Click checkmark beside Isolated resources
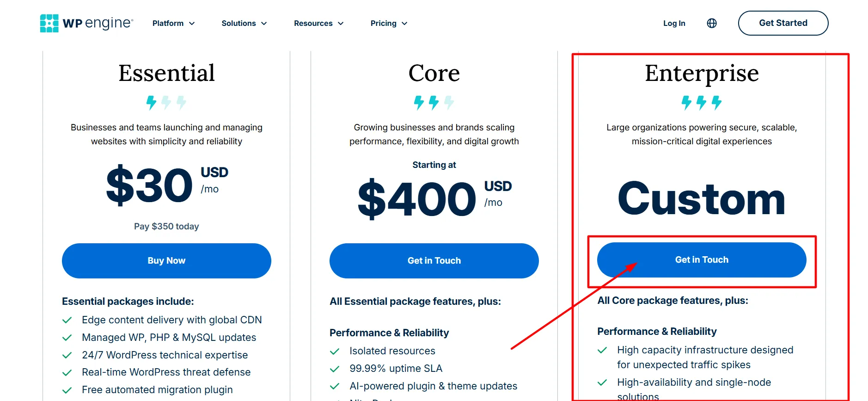 pyautogui.click(x=335, y=352)
